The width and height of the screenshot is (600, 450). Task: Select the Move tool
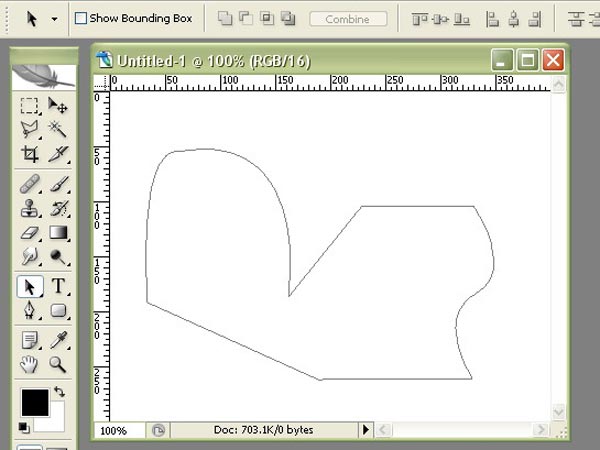[x=58, y=106]
